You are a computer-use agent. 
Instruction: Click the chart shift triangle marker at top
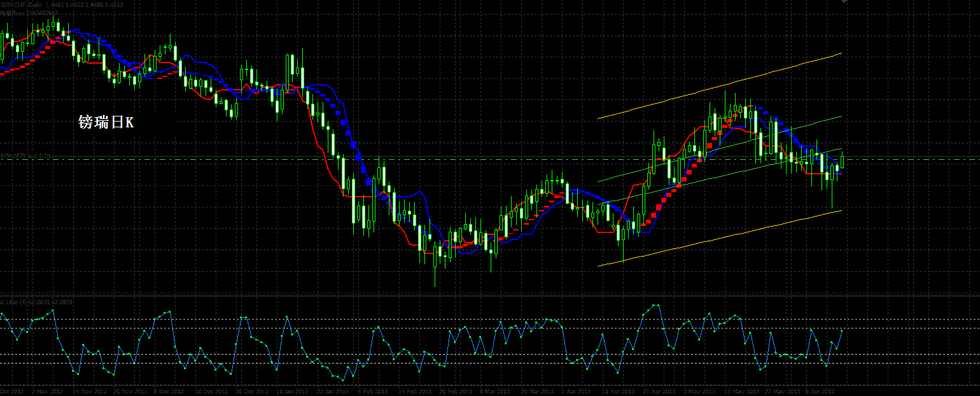[844, 2]
